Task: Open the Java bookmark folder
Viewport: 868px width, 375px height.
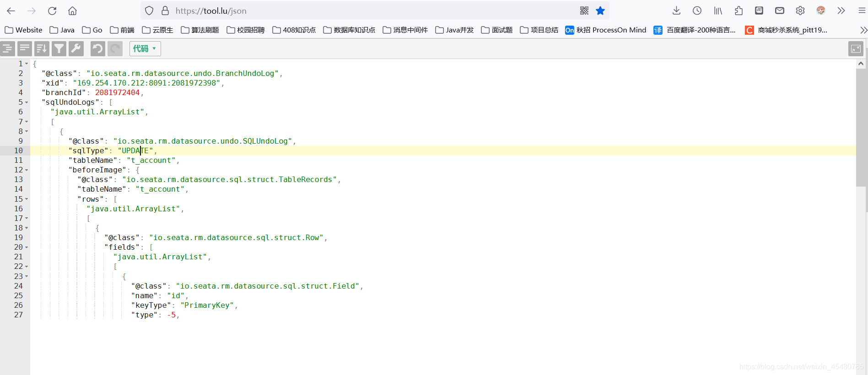Action: point(62,30)
